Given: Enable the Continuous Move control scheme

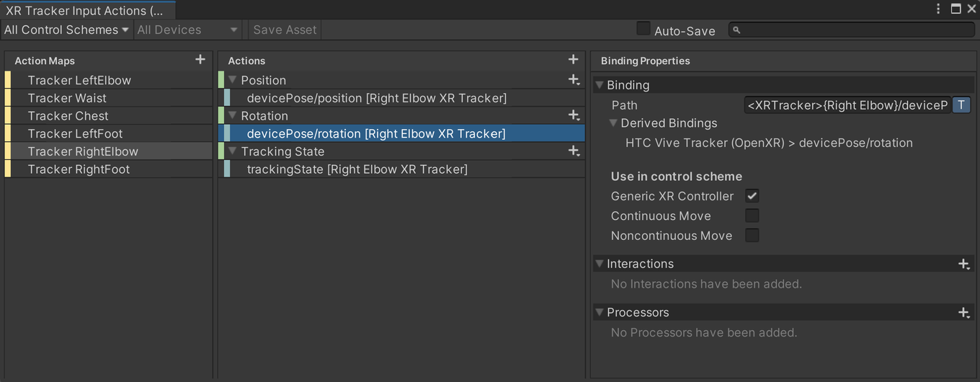Looking at the screenshot, I should 752,216.
